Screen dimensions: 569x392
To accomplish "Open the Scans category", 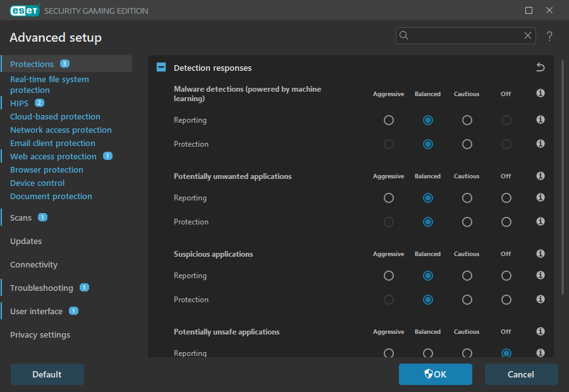I will coord(21,217).
